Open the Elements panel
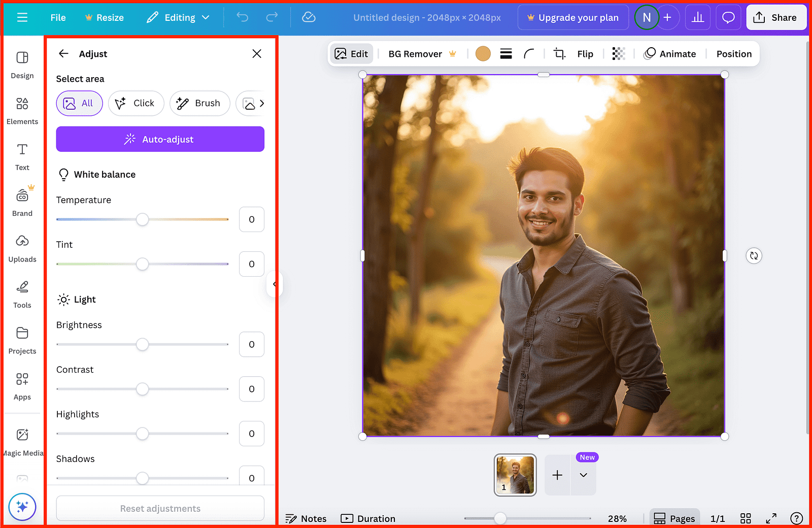This screenshot has width=812, height=528. (22, 109)
